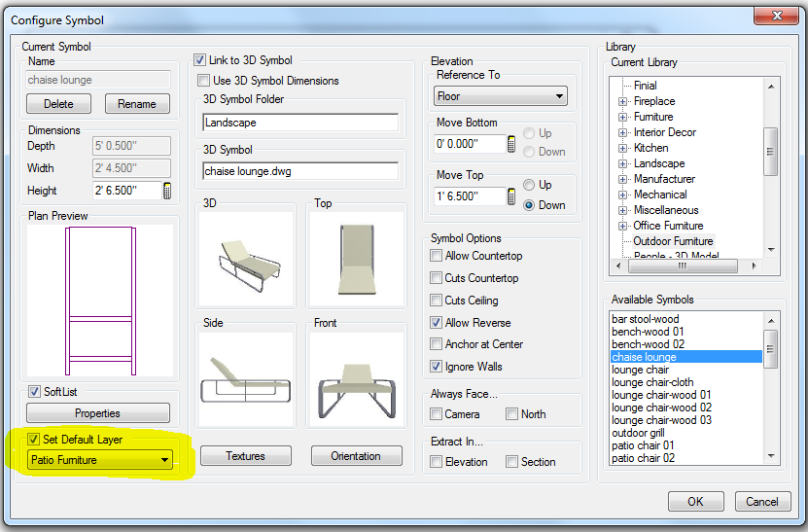Viewport: 808px width, 532px height.
Task: Open calculator icon beside Move Bottom field
Action: pyautogui.click(x=511, y=144)
